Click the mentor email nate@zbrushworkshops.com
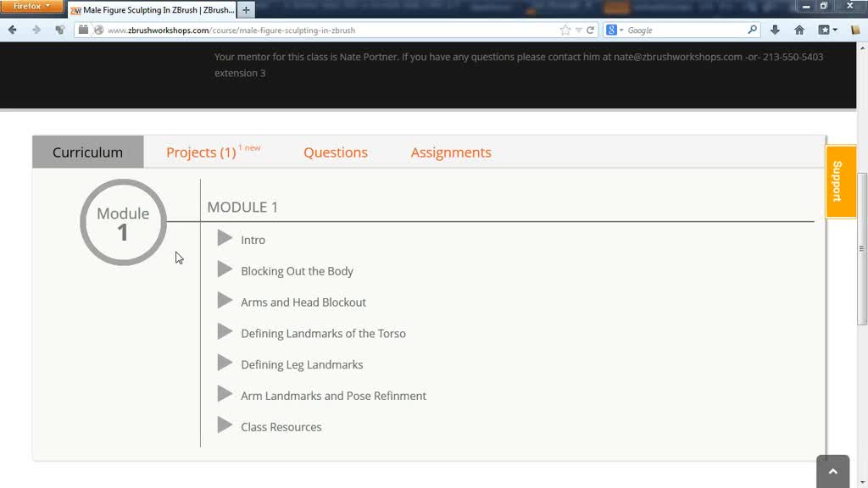868x488 pixels. 677,57
